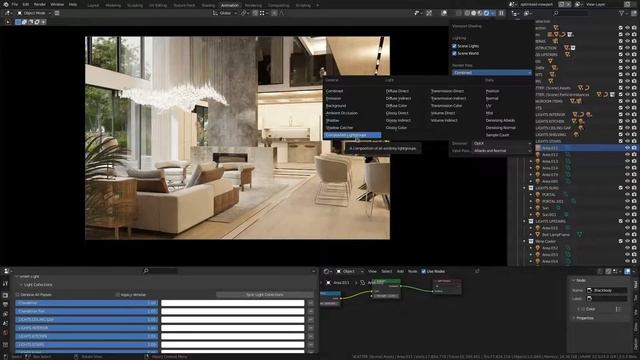640x360 pixels.
Task: Switch to rendered viewport shading icon
Action: (486, 13)
